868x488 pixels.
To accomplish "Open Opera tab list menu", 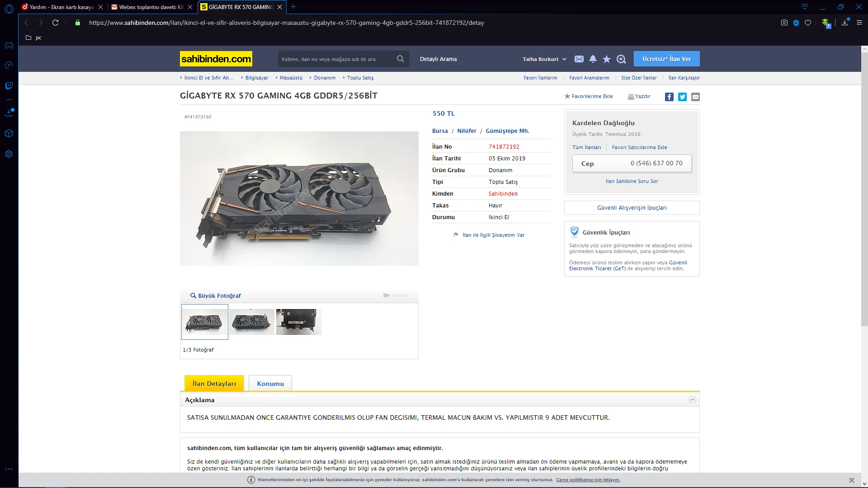I will (805, 7).
